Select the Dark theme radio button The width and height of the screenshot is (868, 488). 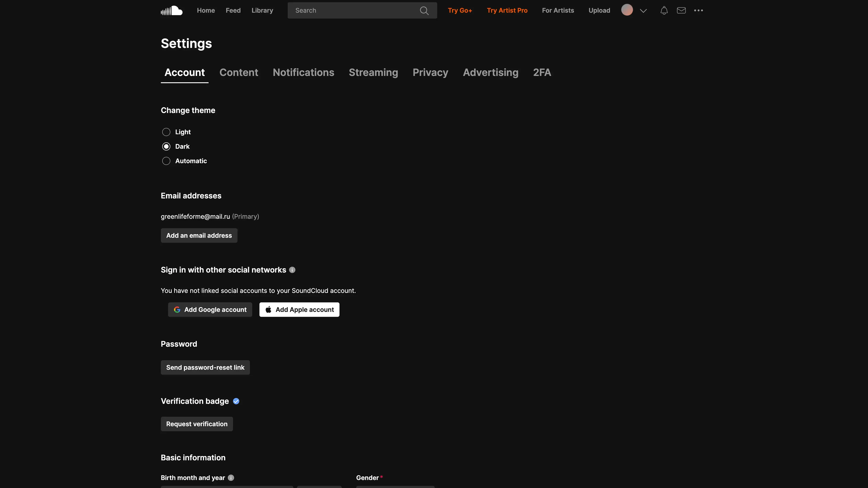(166, 146)
